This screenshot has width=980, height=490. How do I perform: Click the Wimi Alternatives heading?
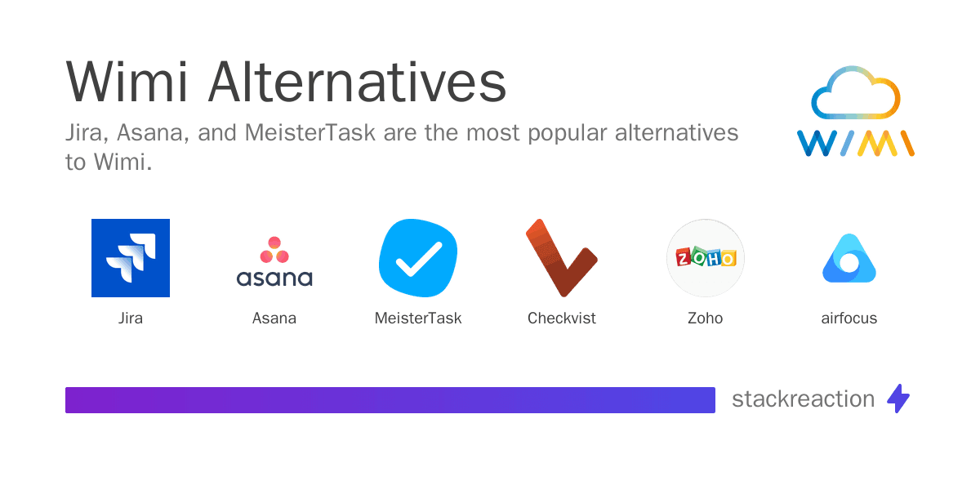(x=286, y=82)
